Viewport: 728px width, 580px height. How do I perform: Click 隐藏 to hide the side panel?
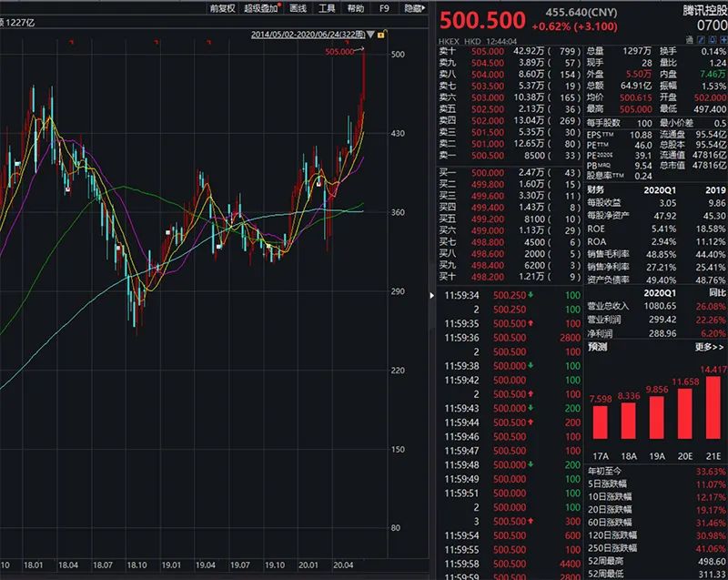(414, 8)
